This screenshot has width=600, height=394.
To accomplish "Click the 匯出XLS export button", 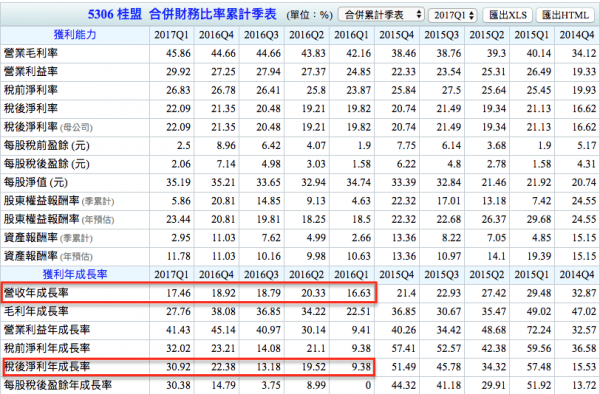I will pos(507,15).
